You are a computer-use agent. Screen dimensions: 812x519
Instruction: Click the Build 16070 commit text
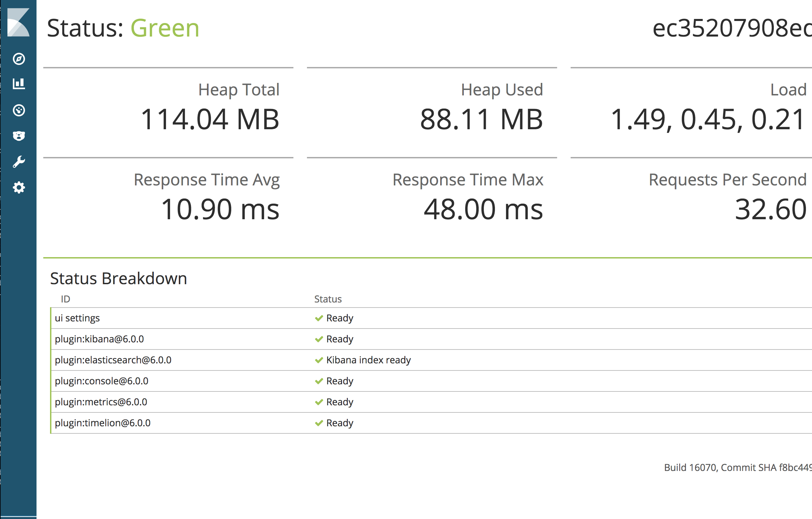pos(737,468)
